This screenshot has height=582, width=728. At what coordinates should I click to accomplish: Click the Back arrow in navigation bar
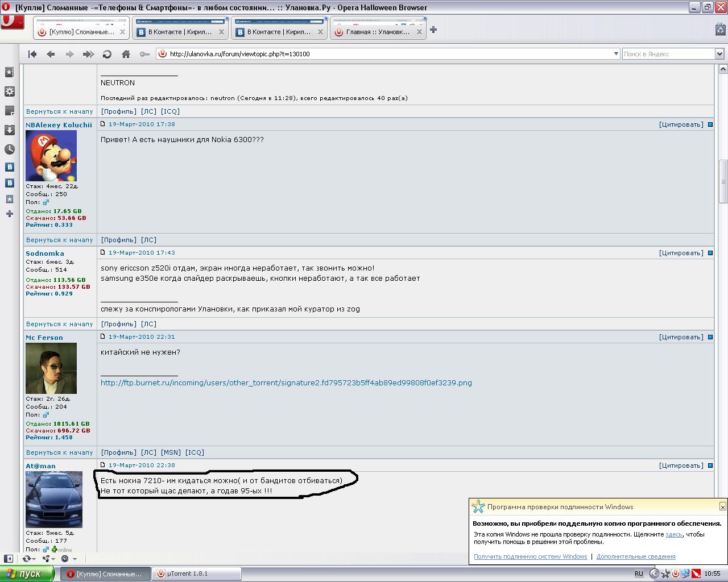51,54
